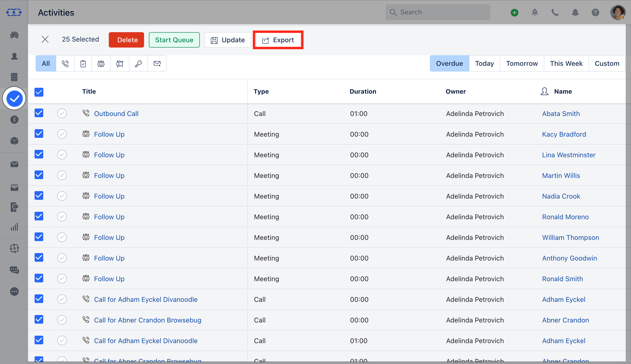Screen dimensions: 631x364
Task: Uncheck the Kacy Bradford row checkbox
Action: pyautogui.click(x=39, y=134)
